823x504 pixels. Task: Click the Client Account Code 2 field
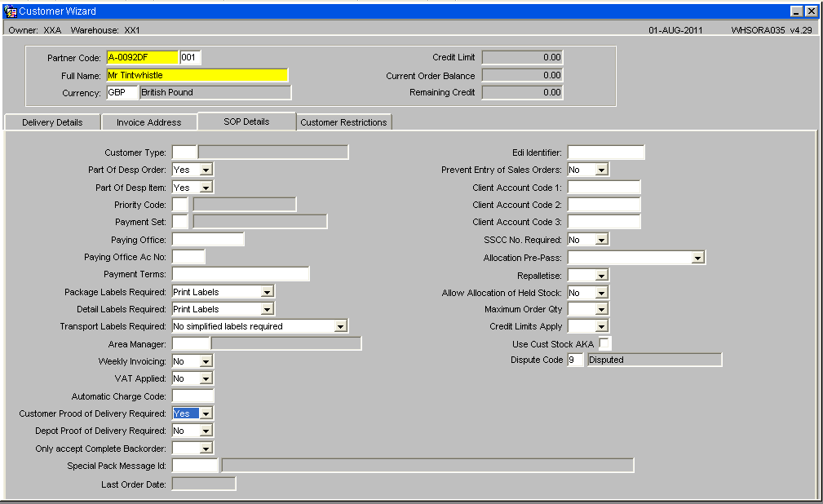click(x=604, y=205)
